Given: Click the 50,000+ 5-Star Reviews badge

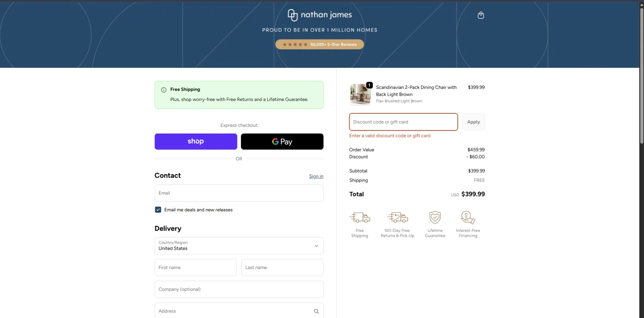Looking at the screenshot, I should pos(320,44).
